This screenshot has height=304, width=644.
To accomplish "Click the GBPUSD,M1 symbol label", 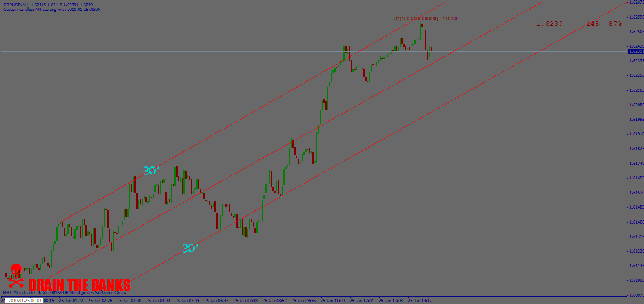I will click(x=15, y=5).
